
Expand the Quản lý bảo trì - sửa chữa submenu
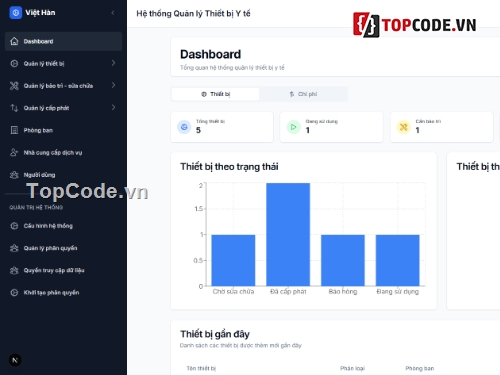113,85
